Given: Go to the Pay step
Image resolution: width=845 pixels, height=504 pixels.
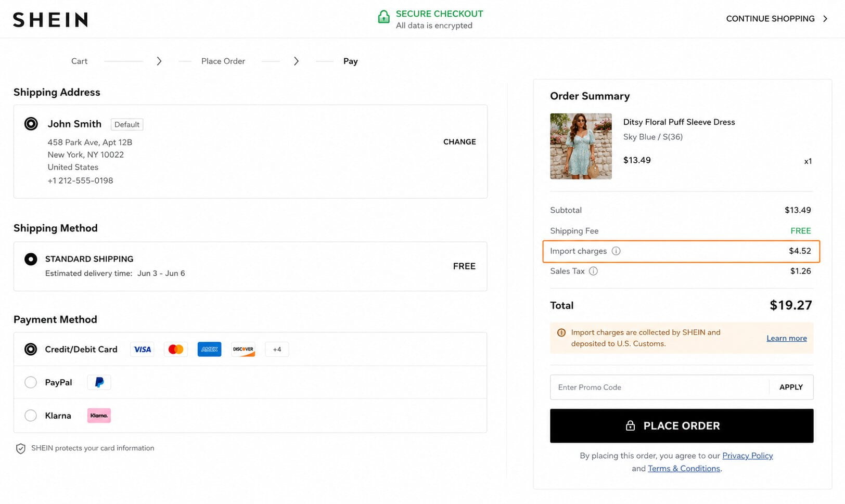Looking at the screenshot, I should [x=351, y=61].
